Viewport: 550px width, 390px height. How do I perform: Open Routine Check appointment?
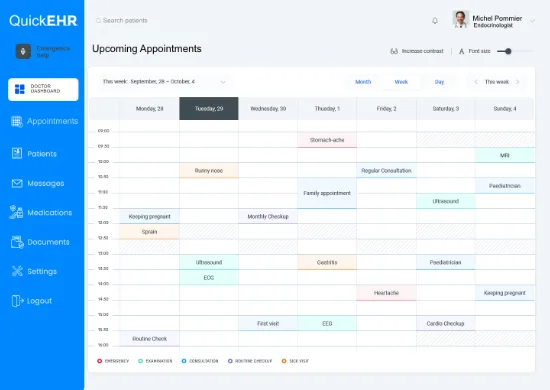pos(149,339)
